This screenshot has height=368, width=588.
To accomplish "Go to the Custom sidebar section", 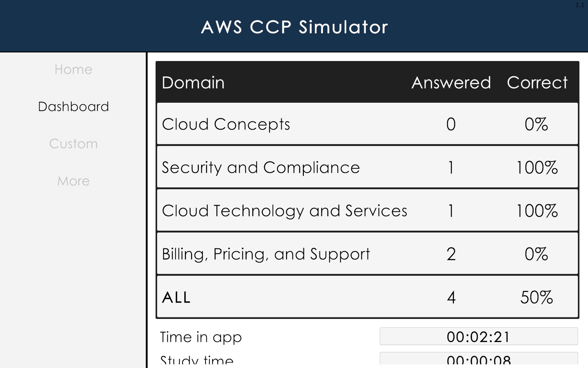I will point(73,144).
